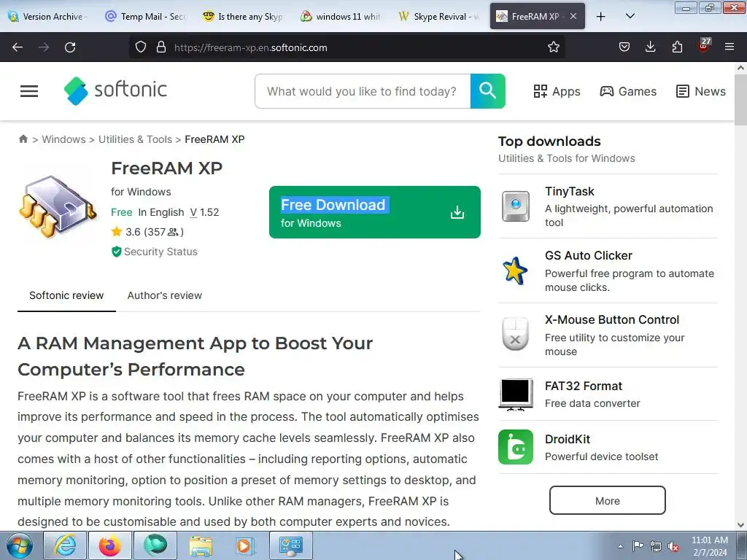
Task: Launch Internet Explorer from the taskbar
Action: coord(65,545)
